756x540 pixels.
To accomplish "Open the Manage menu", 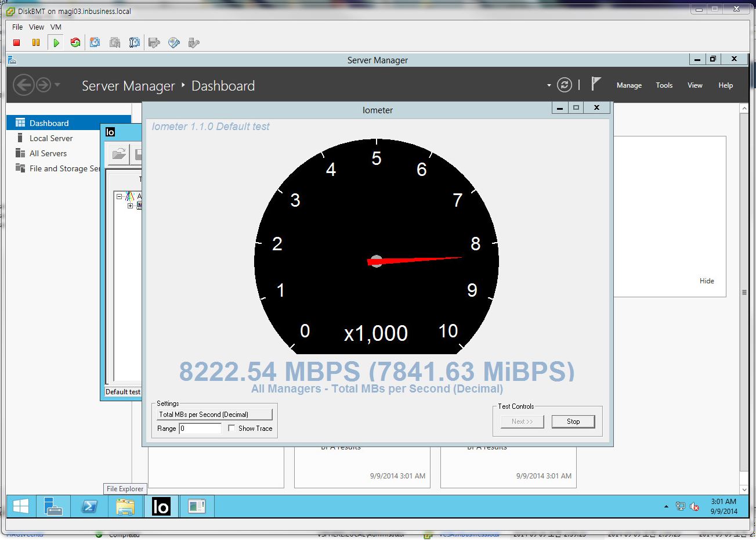I will (629, 85).
